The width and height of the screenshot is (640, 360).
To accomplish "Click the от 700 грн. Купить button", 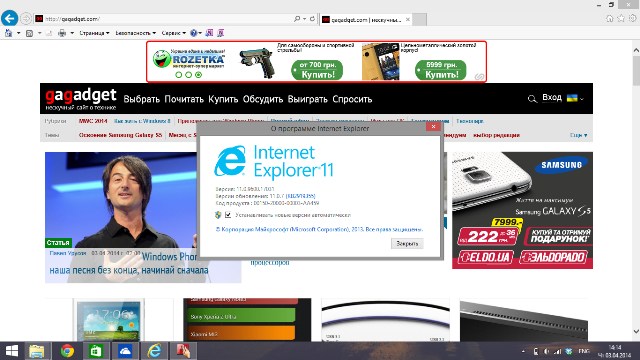I will point(318,70).
